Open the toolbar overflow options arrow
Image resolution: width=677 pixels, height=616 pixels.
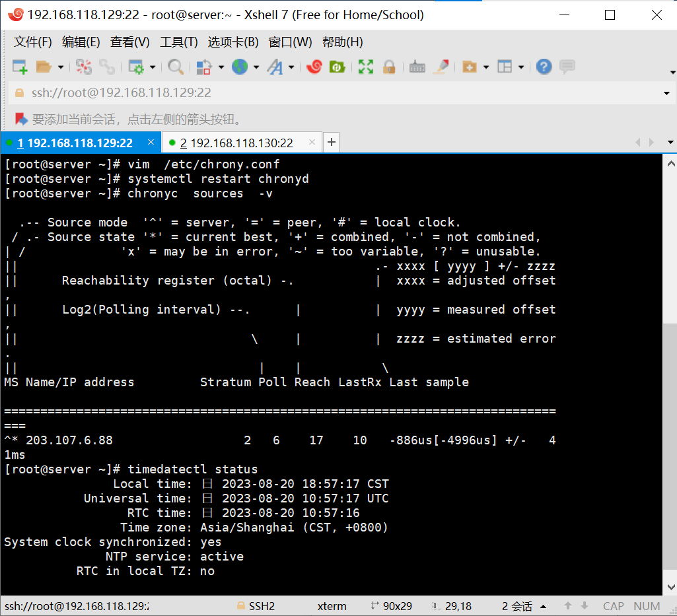(672, 73)
